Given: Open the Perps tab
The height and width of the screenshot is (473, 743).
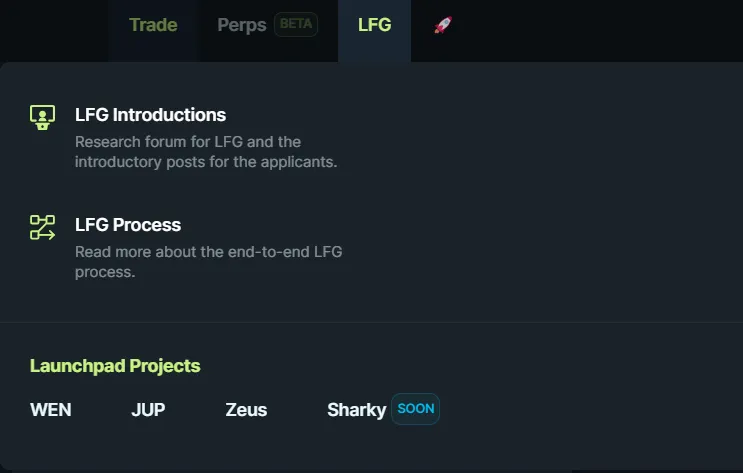Looking at the screenshot, I should coord(242,25).
